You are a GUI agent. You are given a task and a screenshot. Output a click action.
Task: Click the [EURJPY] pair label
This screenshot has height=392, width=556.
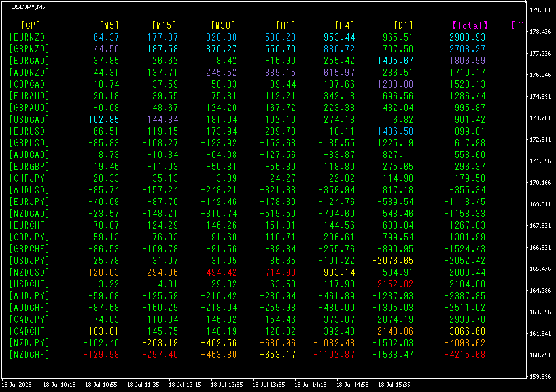coord(29,202)
